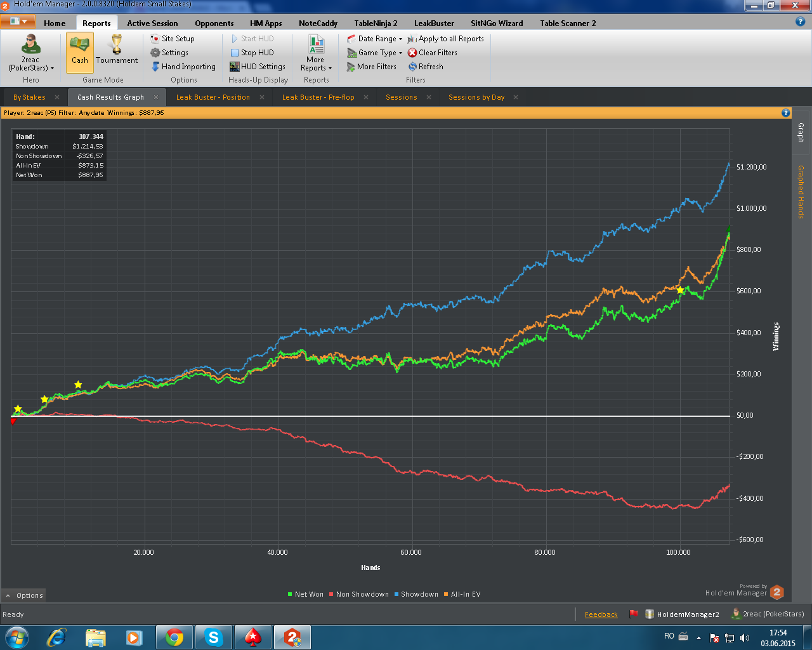Close the Sessions tab
Viewport: 812px width, 650px height.
point(429,97)
